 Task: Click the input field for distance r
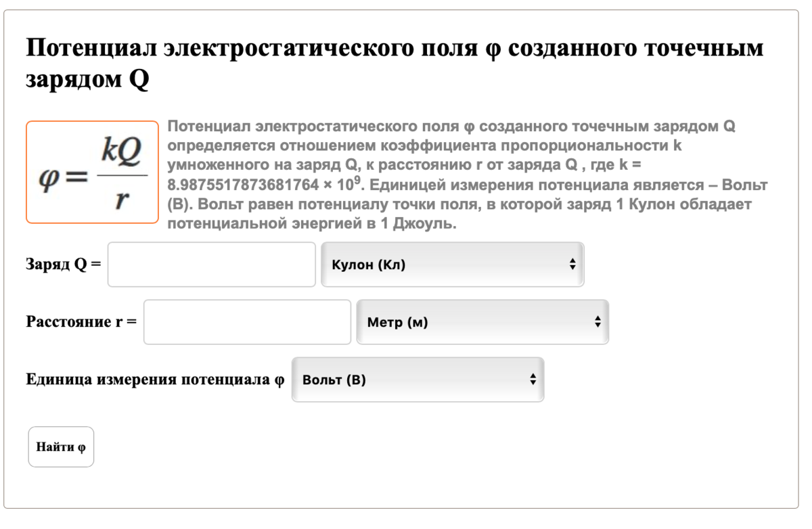click(247, 322)
